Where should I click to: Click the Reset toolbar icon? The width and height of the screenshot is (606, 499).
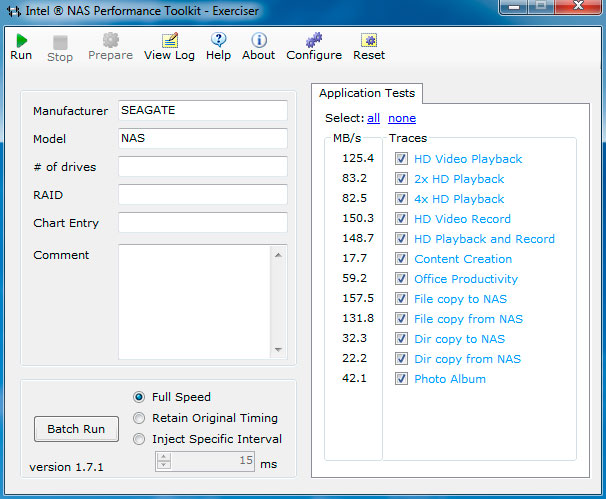[369, 40]
